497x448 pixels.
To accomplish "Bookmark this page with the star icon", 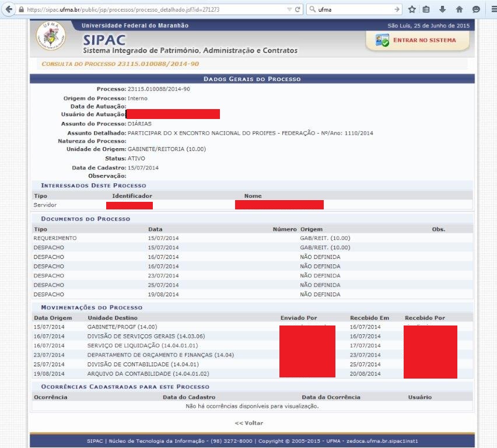I will (x=412, y=9).
